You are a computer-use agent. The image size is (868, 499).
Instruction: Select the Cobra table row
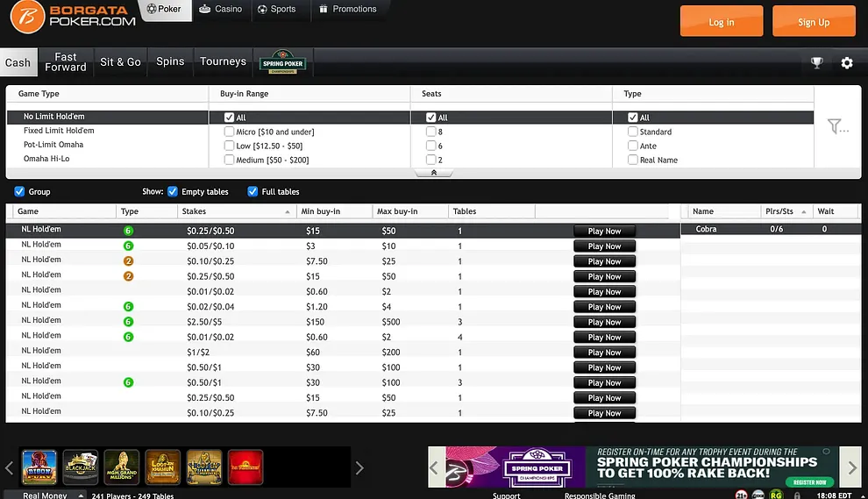point(771,229)
